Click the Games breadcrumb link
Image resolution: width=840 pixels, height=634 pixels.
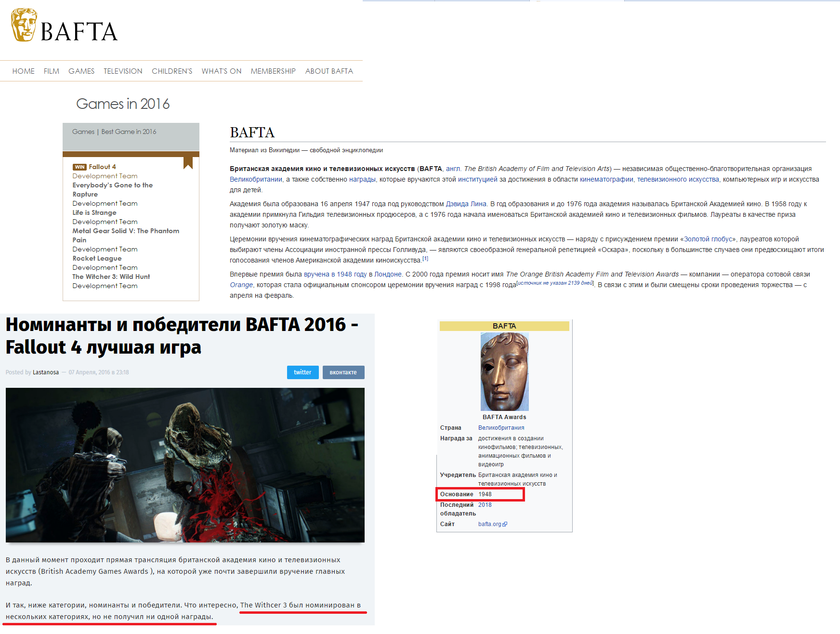click(83, 132)
